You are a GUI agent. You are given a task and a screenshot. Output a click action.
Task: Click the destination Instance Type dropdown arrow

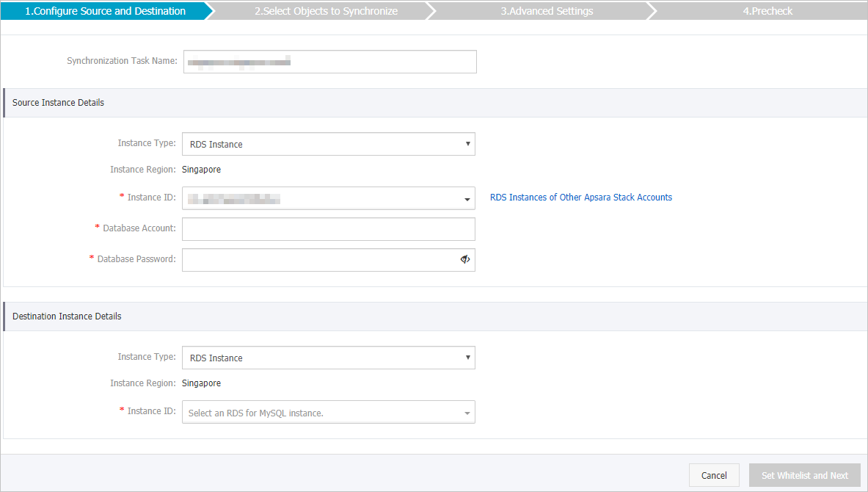pyautogui.click(x=467, y=358)
